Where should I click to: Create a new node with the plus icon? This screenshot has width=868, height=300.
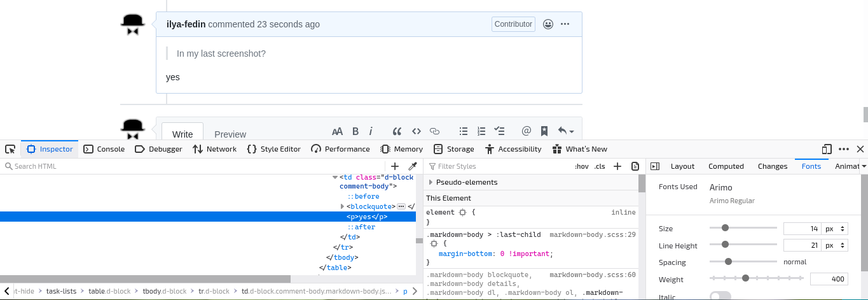(395, 166)
